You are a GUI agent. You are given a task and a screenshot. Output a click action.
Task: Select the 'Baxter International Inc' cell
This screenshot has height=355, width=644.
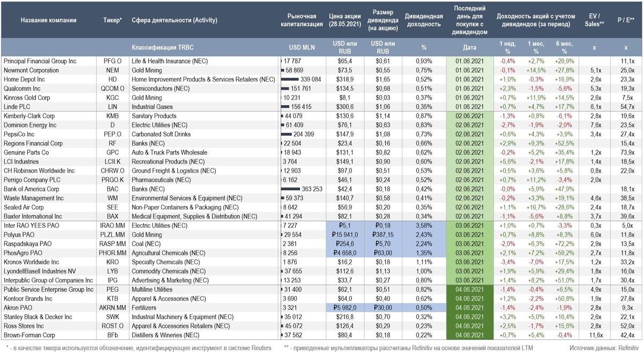click(34, 216)
